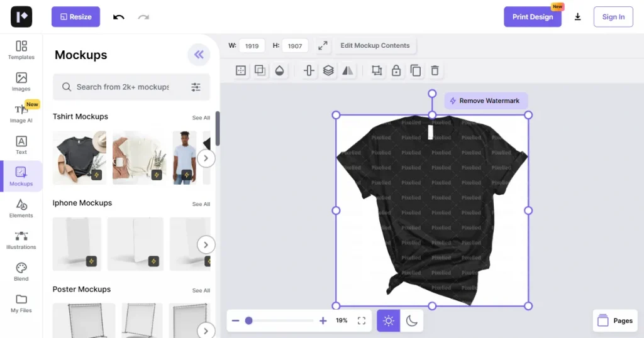Click the transparency grid toolbar icon

point(241,70)
